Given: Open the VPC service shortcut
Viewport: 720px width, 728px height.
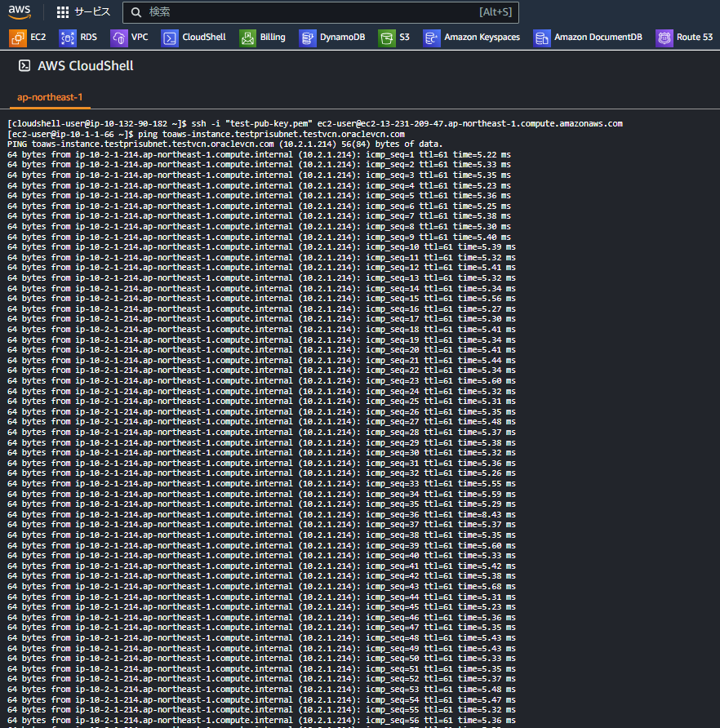Looking at the screenshot, I should [x=131, y=38].
